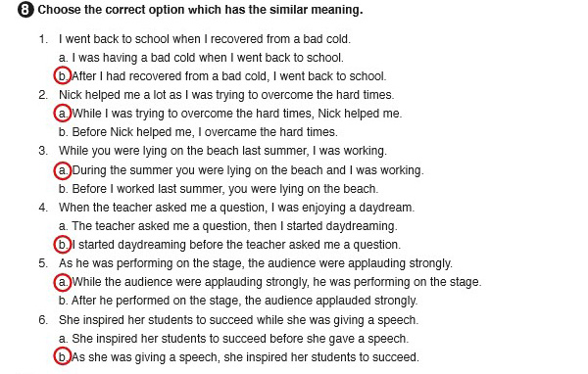Choose circled option a 'While the audience were applauding'

pos(63,282)
